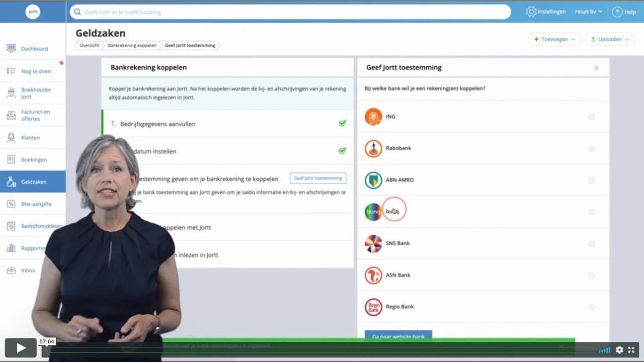The height and width of the screenshot is (362, 644).
Task: Select the ING radio button
Action: (x=592, y=117)
